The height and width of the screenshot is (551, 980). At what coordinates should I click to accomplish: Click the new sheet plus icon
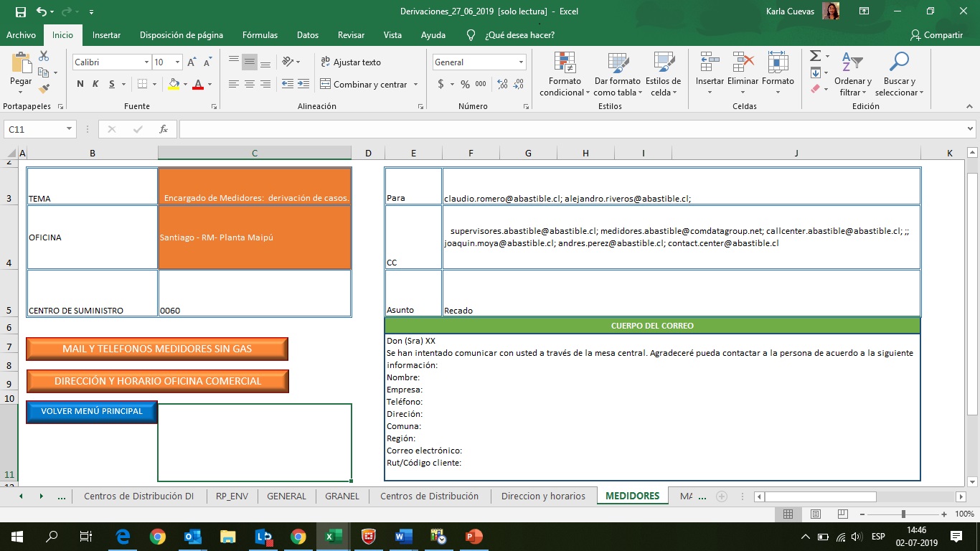[722, 496]
